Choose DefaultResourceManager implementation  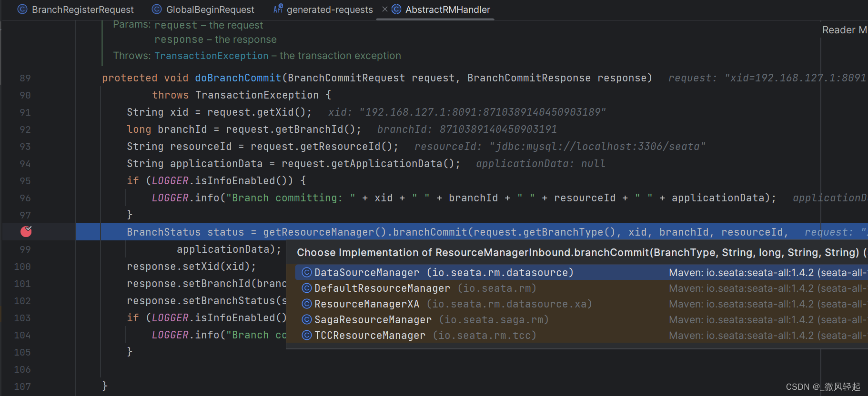tap(581, 288)
